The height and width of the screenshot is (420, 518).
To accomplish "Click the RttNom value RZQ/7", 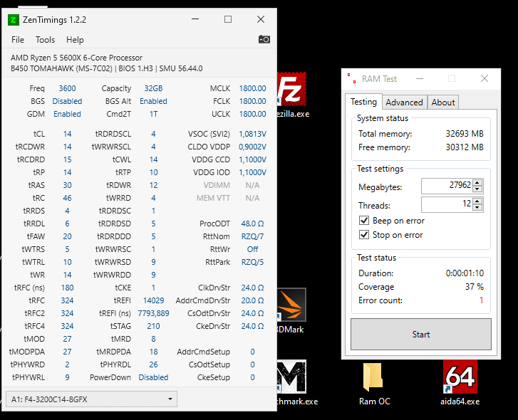I will [x=252, y=236].
